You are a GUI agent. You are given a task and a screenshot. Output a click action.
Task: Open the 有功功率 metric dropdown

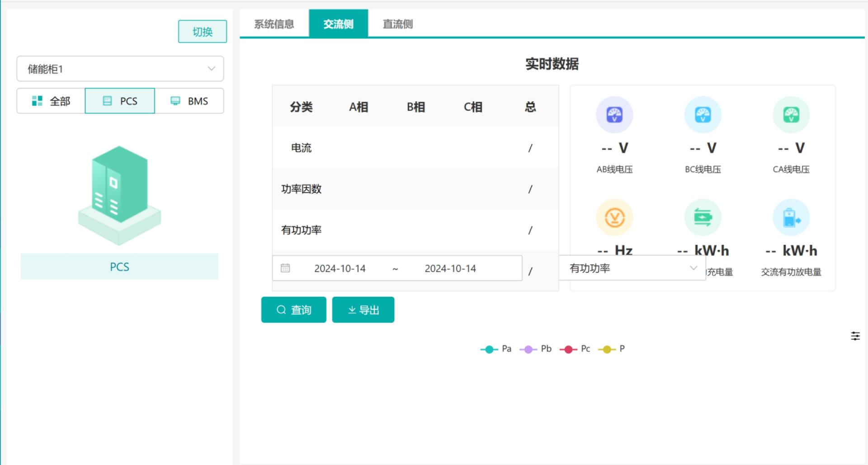(x=632, y=268)
